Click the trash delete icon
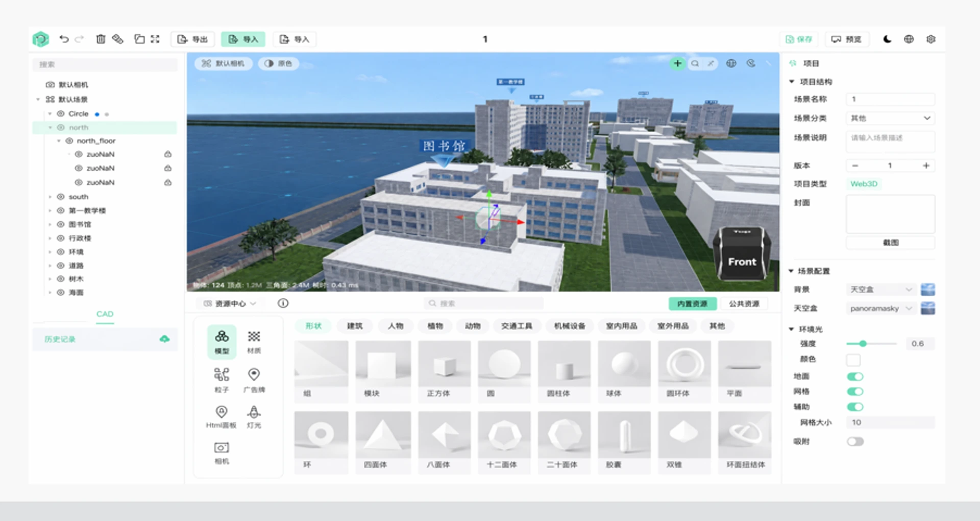 pos(101,39)
